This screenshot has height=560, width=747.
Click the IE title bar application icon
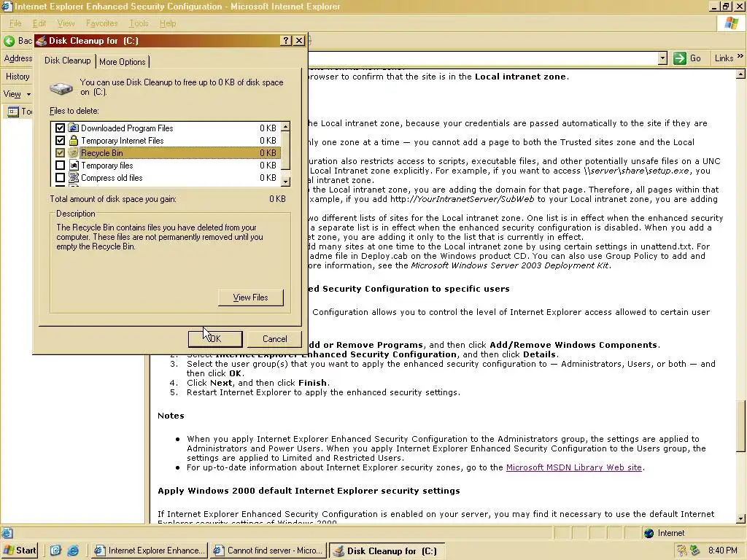(x=7, y=7)
